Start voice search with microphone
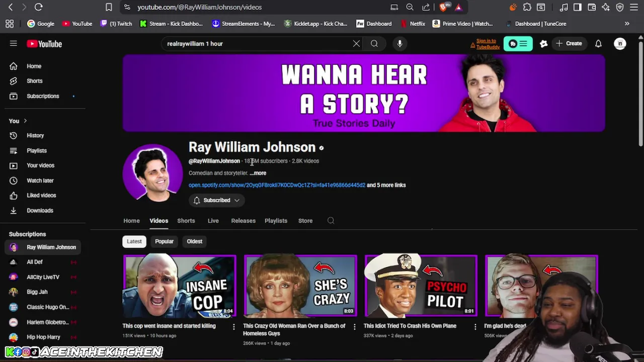644x362 pixels. click(399, 44)
